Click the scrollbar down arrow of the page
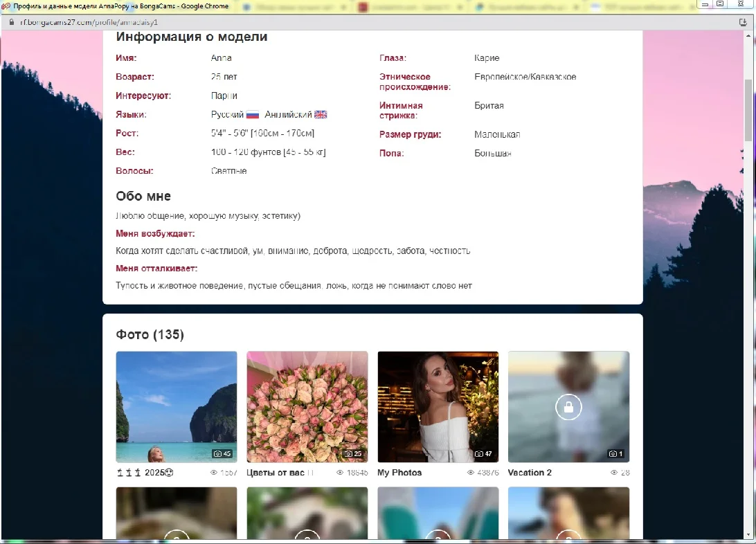 [x=748, y=534]
